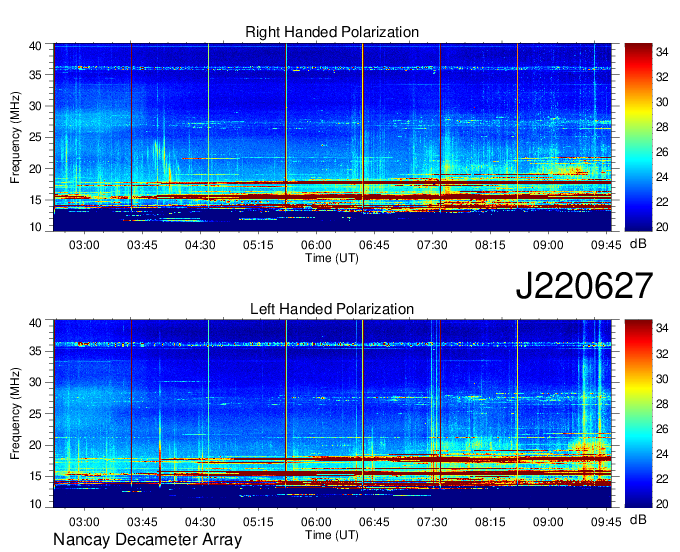The image size is (680, 552).
Task: Click the Right Handed color bar's 'dB' unit label
Action: pos(638,244)
